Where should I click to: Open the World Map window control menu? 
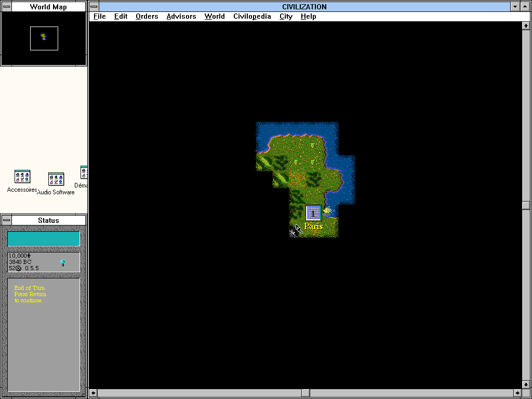[6, 7]
